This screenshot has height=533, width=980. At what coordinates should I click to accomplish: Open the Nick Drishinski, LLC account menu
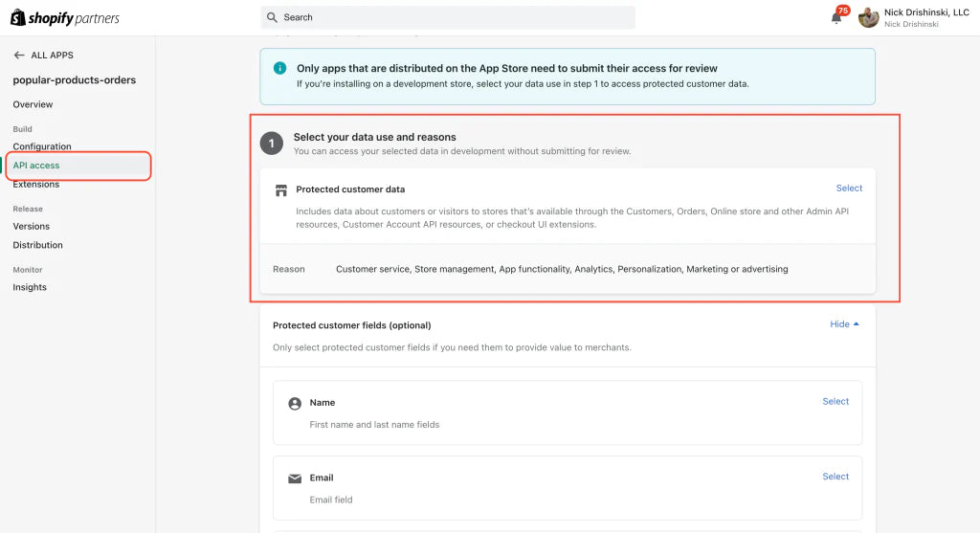[x=925, y=17]
